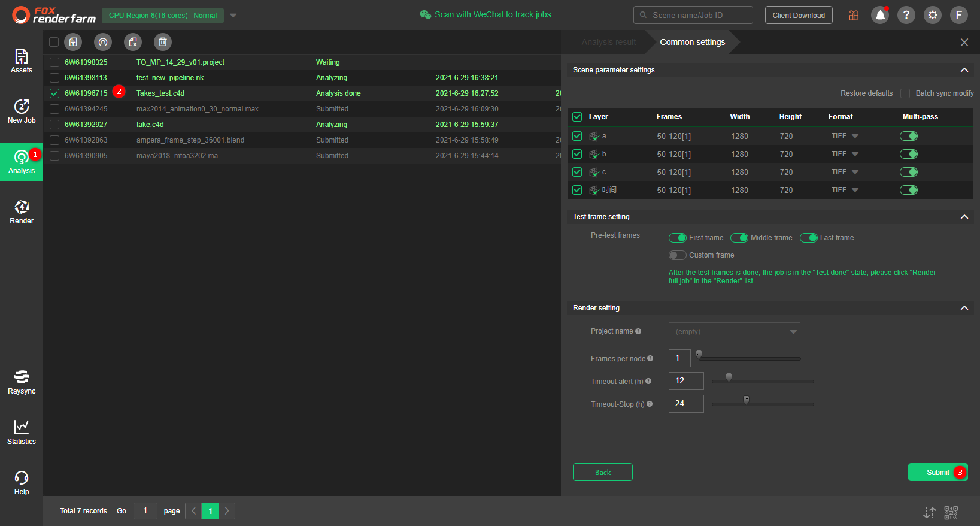Image resolution: width=980 pixels, height=526 pixels.
Task: Open the Assets section in sidebar
Action: click(x=22, y=61)
